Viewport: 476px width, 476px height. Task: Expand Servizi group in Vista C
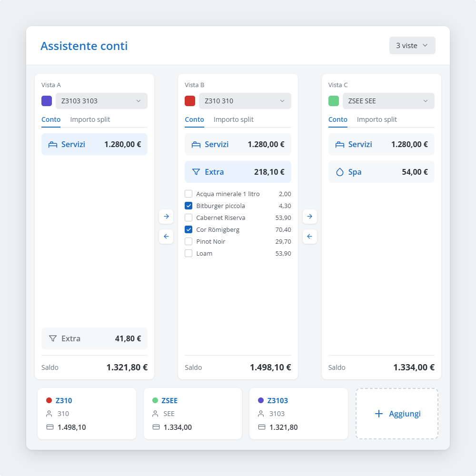click(x=382, y=145)
